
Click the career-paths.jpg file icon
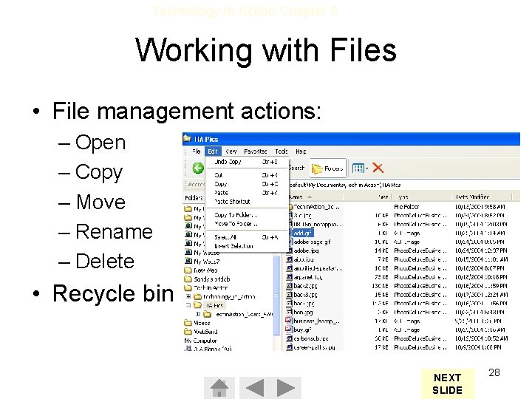click(289, 347)
